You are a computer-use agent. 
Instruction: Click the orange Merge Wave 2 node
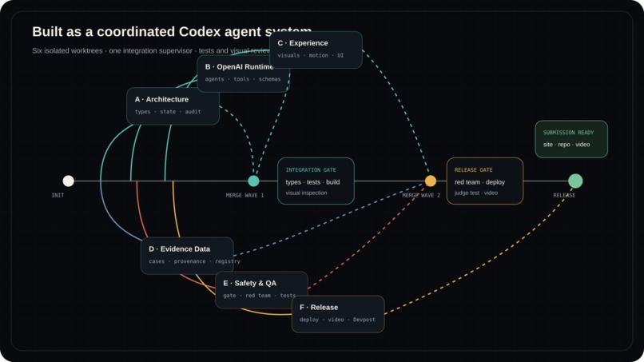tap(431, 181)
